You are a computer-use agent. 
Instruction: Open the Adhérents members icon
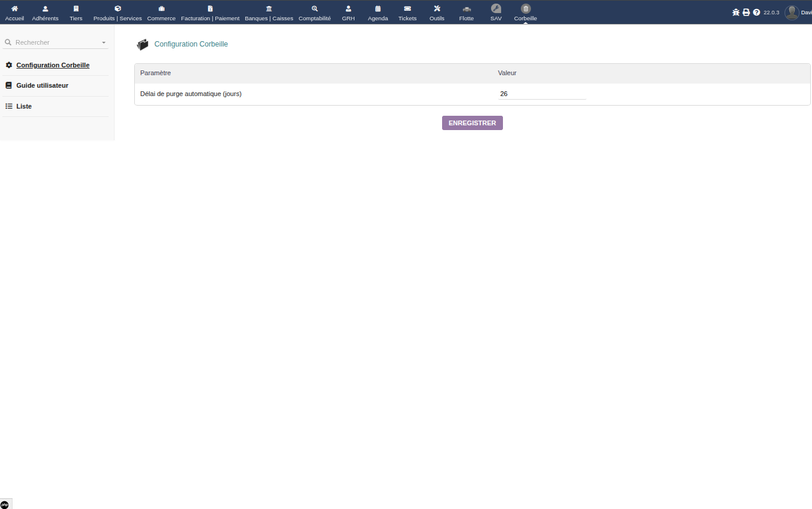(45, 8)
